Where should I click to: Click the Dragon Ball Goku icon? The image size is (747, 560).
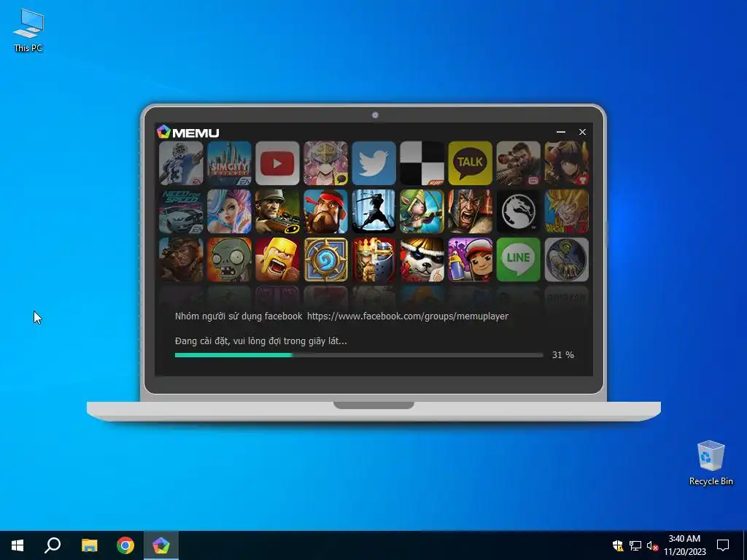coord(566,211)
